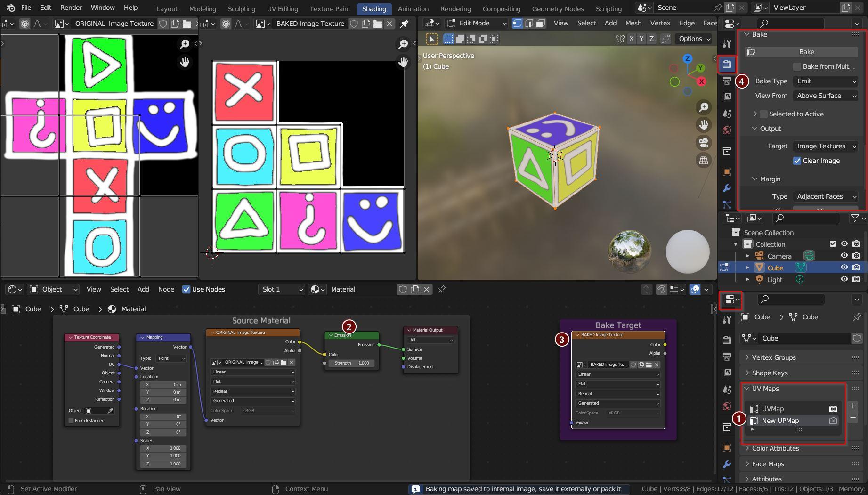Open the Render menu in top bar
868x495 pixels.
71,8
